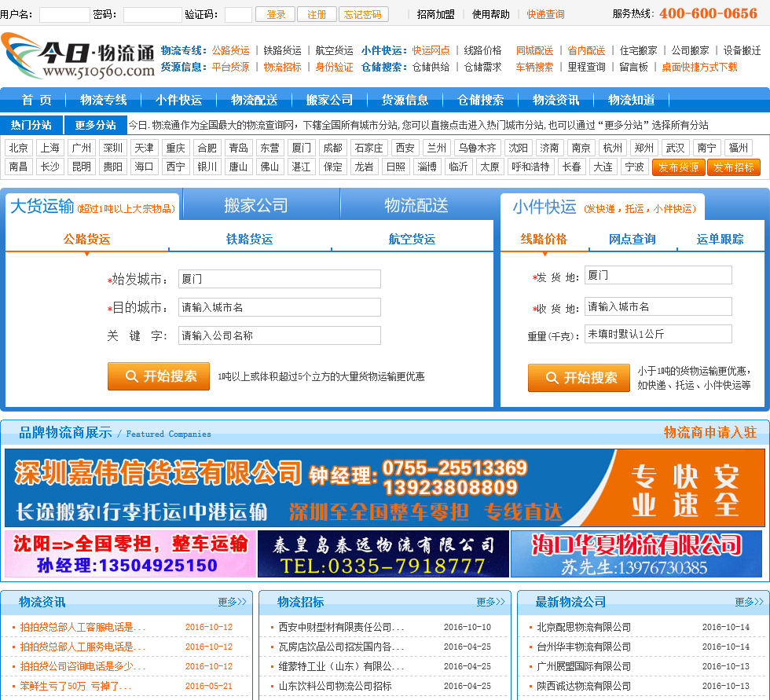Screen dimensions: 770x700
Task: Click the orange 发布招标 button
Action: click(734, 167)
